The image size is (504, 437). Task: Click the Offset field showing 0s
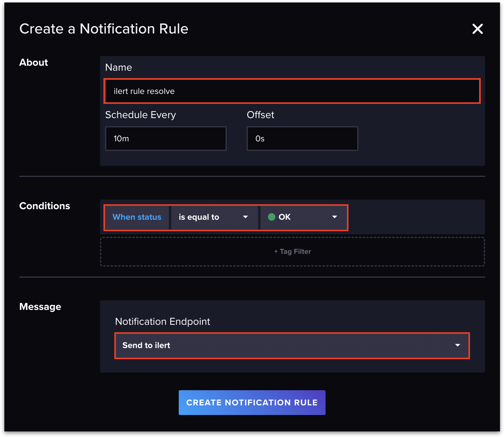coord(302,139)
